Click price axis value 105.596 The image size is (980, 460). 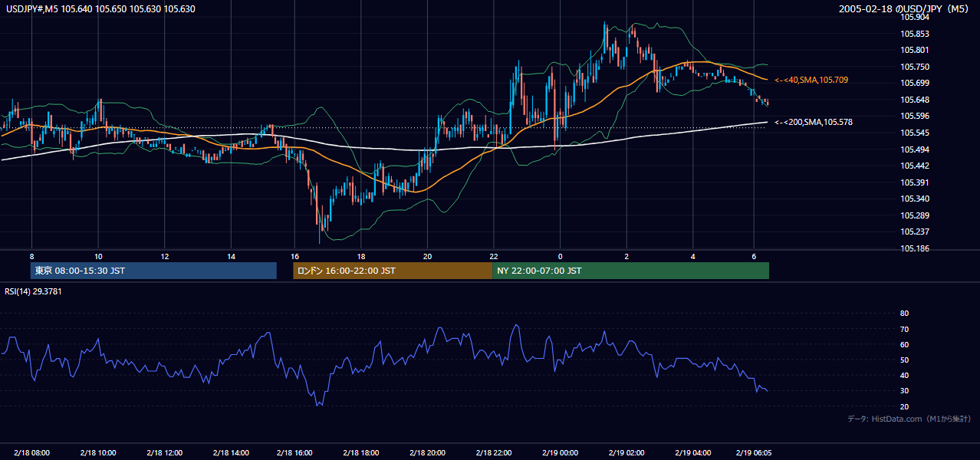(x=914, y=116)
